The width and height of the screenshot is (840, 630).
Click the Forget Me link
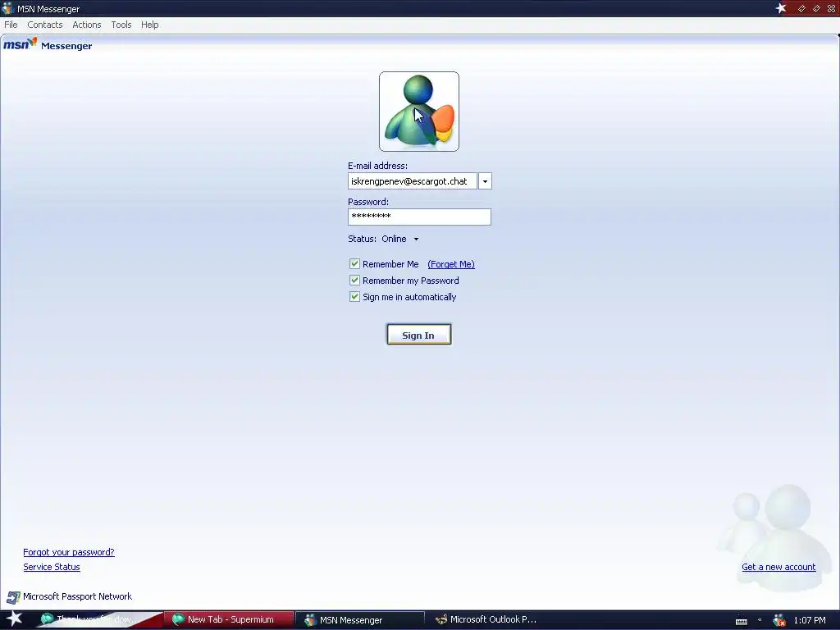[x=451, y=264]
